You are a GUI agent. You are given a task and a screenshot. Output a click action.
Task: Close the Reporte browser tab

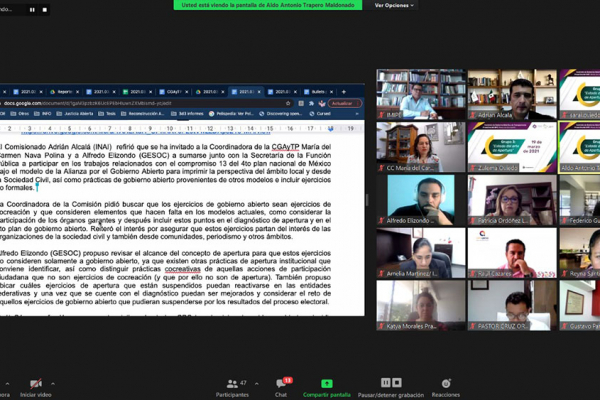77,92
